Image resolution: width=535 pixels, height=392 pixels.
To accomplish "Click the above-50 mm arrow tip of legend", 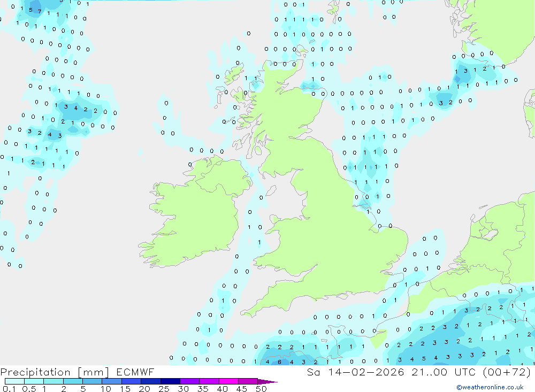I will tap(267, 382).
